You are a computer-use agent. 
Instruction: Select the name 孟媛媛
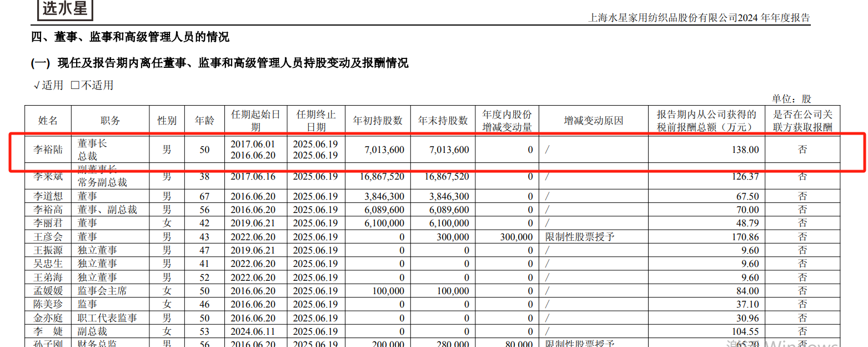(48, 291)
